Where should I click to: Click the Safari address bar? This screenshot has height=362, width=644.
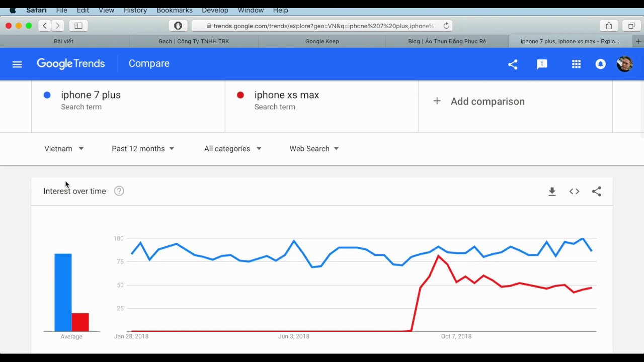pyautogui.click(x=322, y=26)
